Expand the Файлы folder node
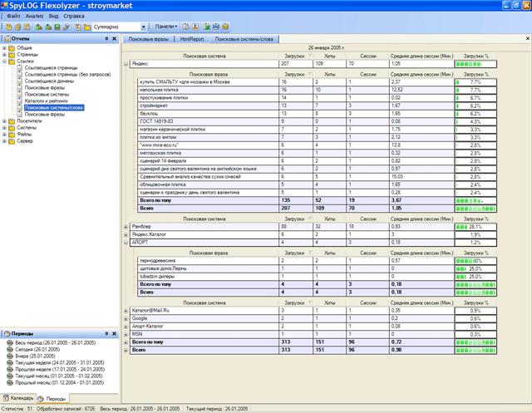This screenshot has height=413, width=532. coord(4,135)
